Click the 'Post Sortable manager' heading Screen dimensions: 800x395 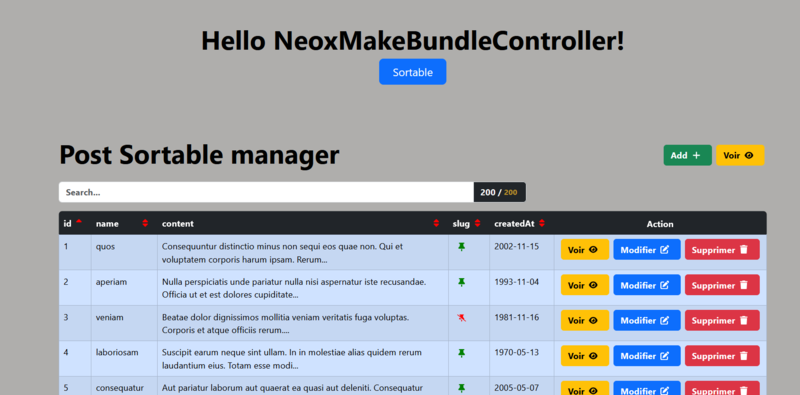pos(199,155)
